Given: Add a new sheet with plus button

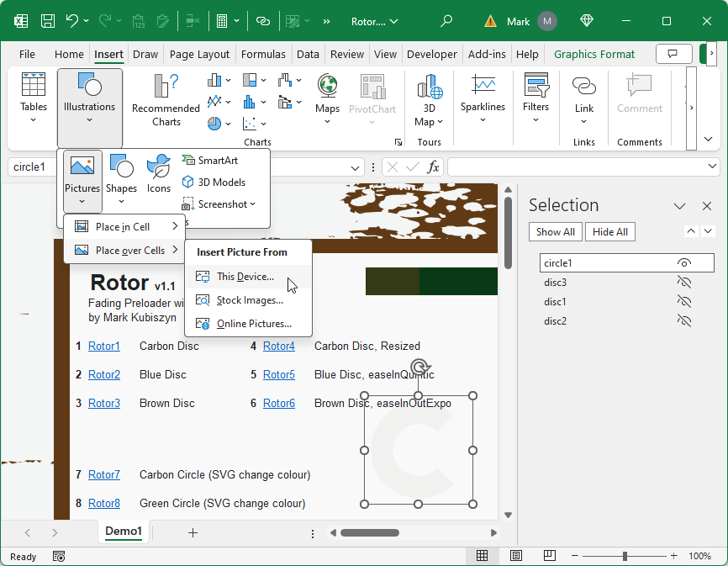Looking at the screenshot, I should click(193, 532).
